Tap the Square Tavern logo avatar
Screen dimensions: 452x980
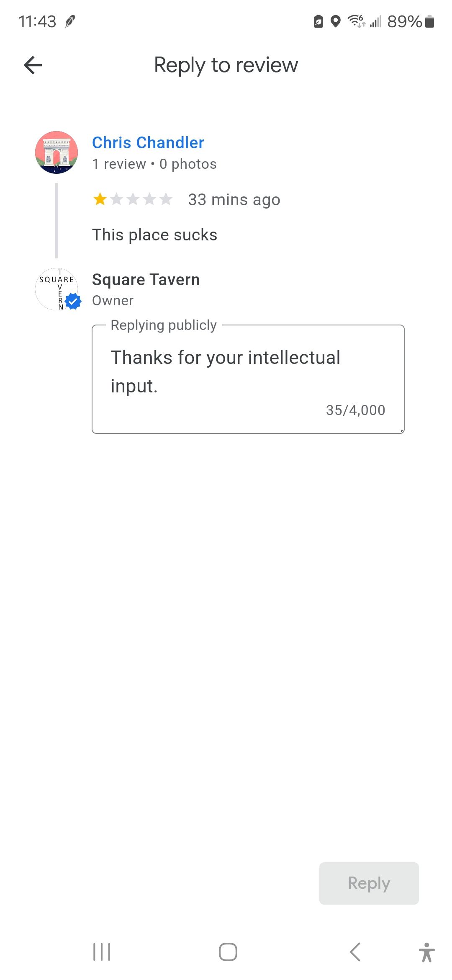(x=56, y=289)
